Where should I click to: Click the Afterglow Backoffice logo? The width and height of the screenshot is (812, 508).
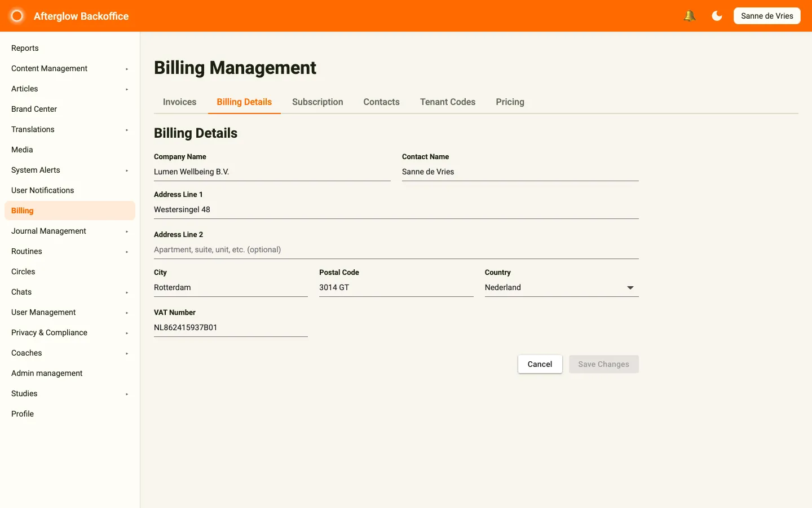(17, 16)
